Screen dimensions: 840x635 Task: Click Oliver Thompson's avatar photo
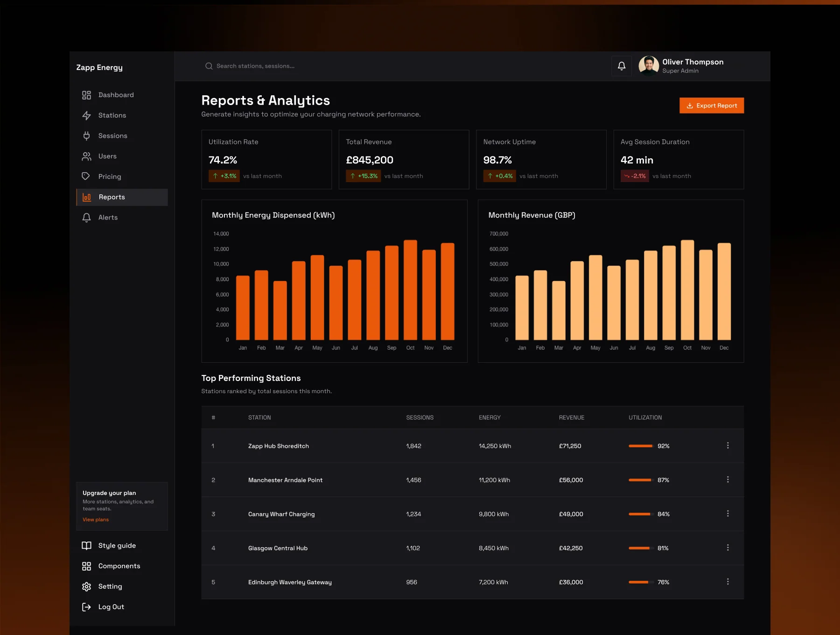click(x=649, y=66)
